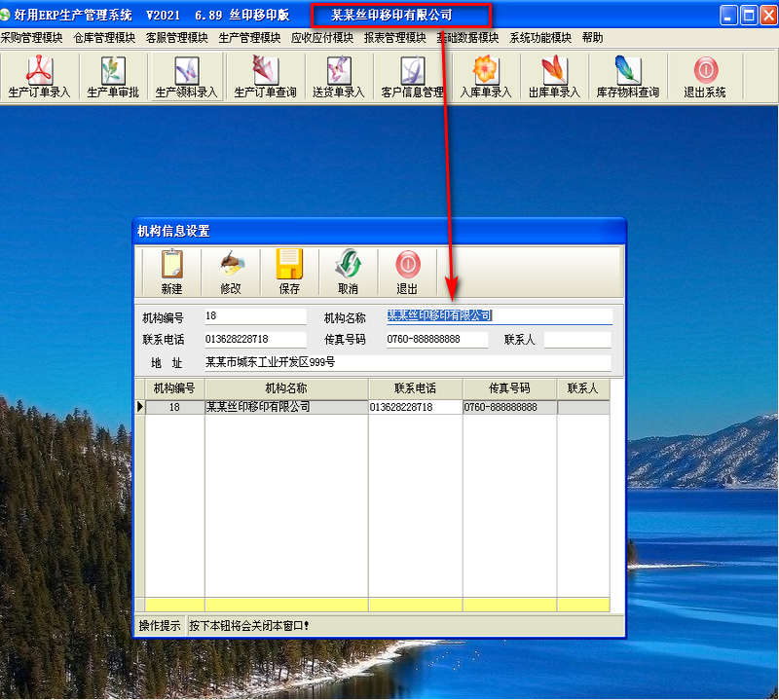
Task: Open 出库单录入 toolbar icon
Action: coord(554,77)
